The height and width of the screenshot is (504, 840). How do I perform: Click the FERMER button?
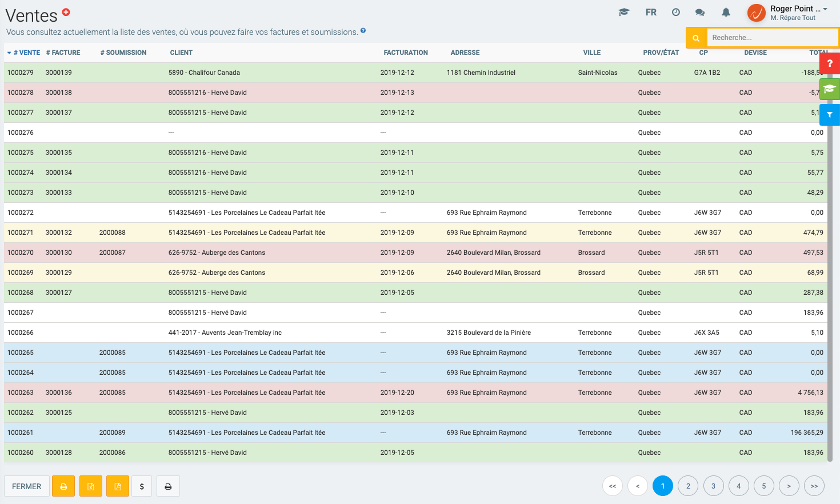[x=27, y=486]
